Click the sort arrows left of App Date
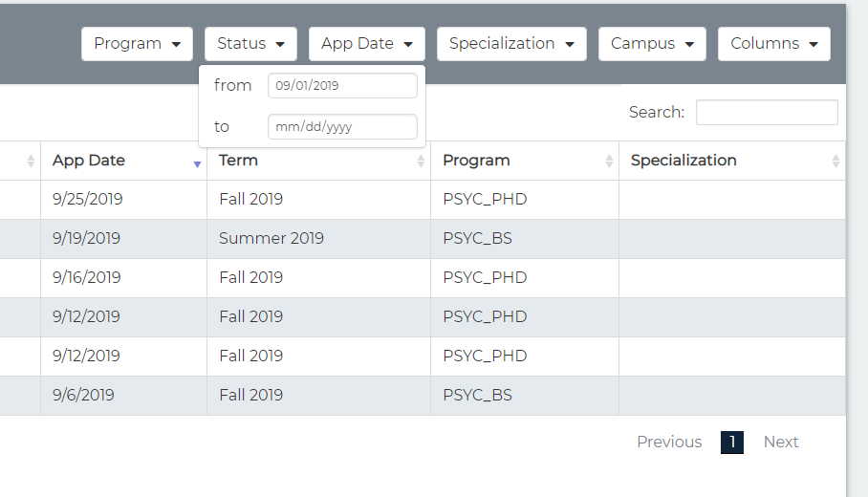This screenshot has width=868, height=497. pyautogui.click(x=32, y=161)
